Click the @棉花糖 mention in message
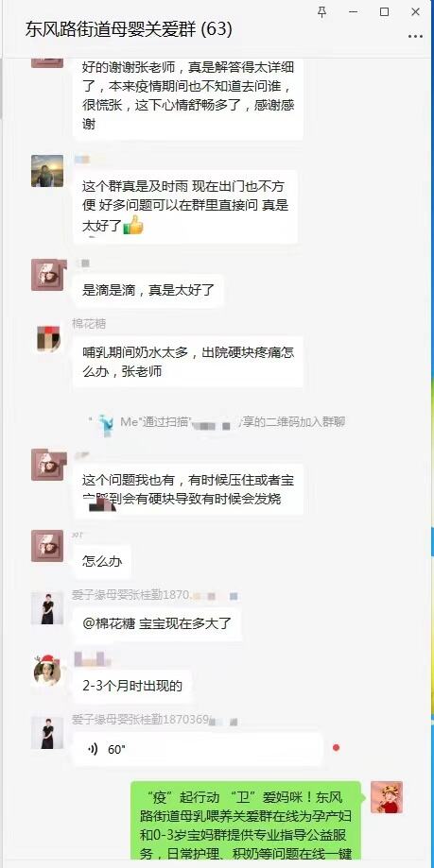434x868 pixels. coord(109,624)
